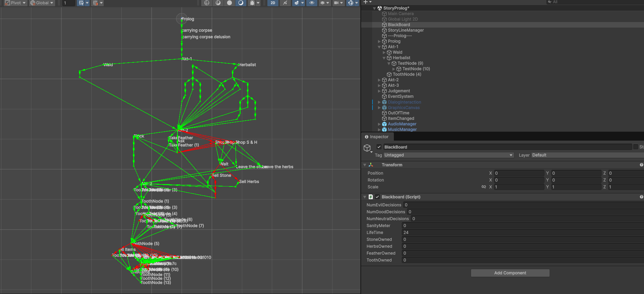
Task: Select wireframe draw mode sphere icon
Action: click(207, 3)
